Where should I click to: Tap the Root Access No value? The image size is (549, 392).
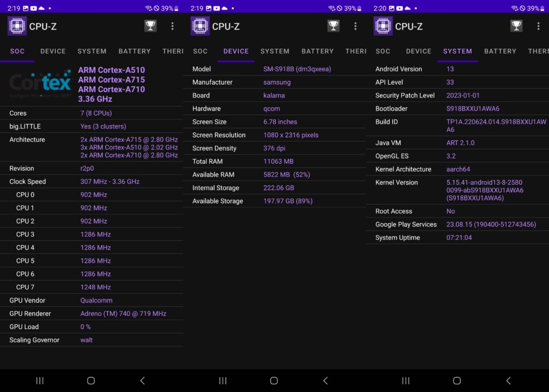point(450,212)
